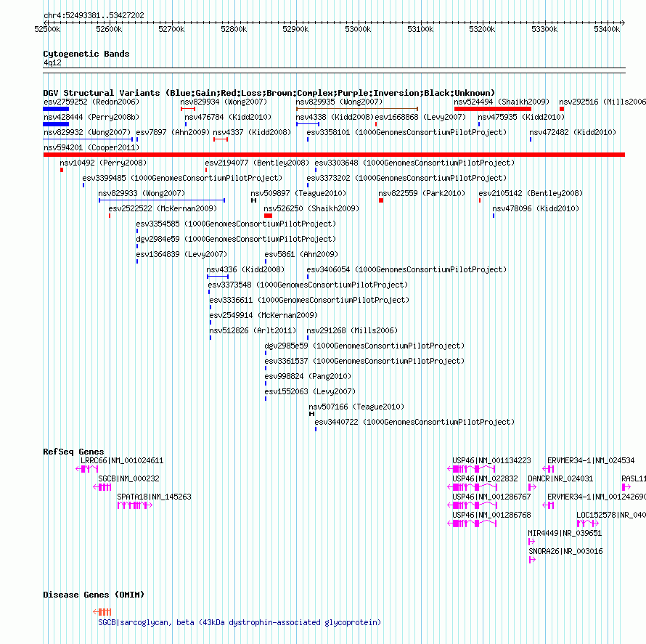646x644 pixels.
Task: Select the USP46 NM_001134223 gene glyph
Action: [x=472, y=469]
